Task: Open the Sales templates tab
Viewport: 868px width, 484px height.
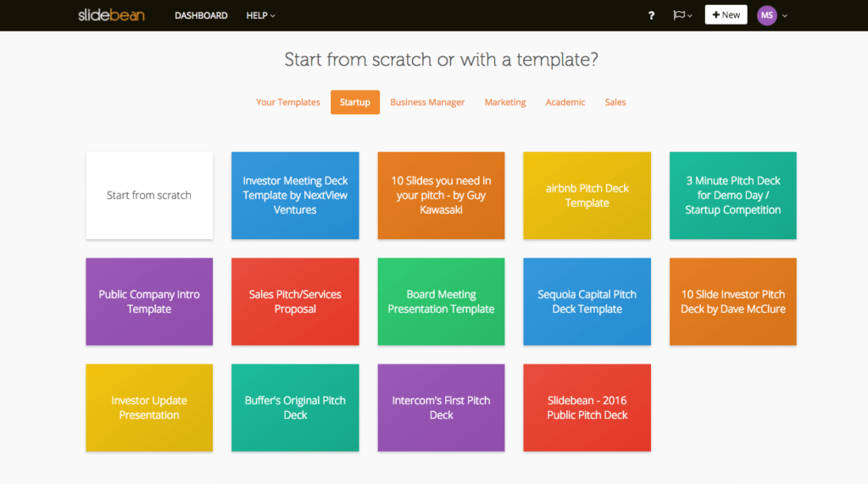Action: click(x=615, y=102)
